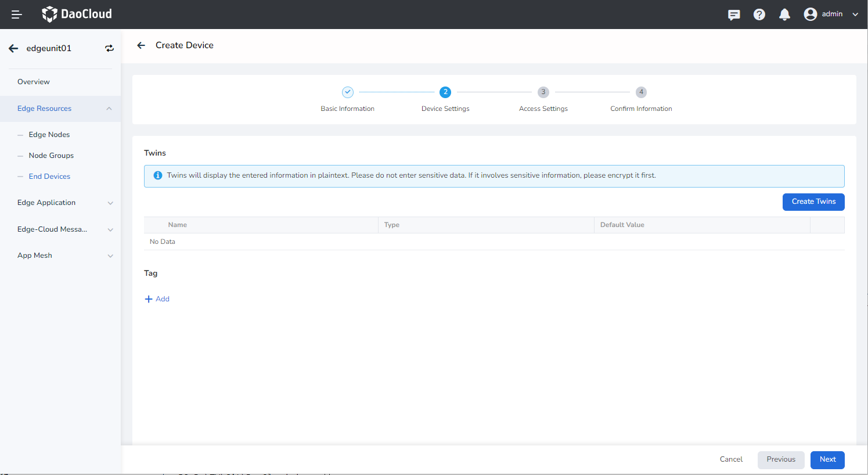Collapse the Edge Resources section

[x=109, y=109]
